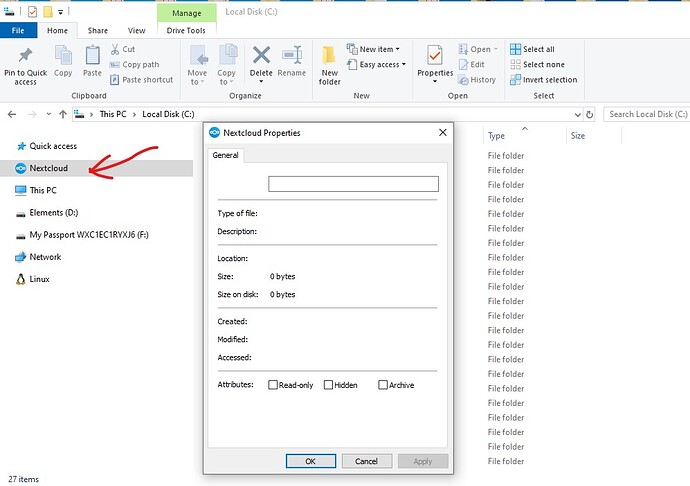Click Cancel in Nextcloud Properties
The image size is (690, 486).
pyautogui.click(x=367, y=461)
